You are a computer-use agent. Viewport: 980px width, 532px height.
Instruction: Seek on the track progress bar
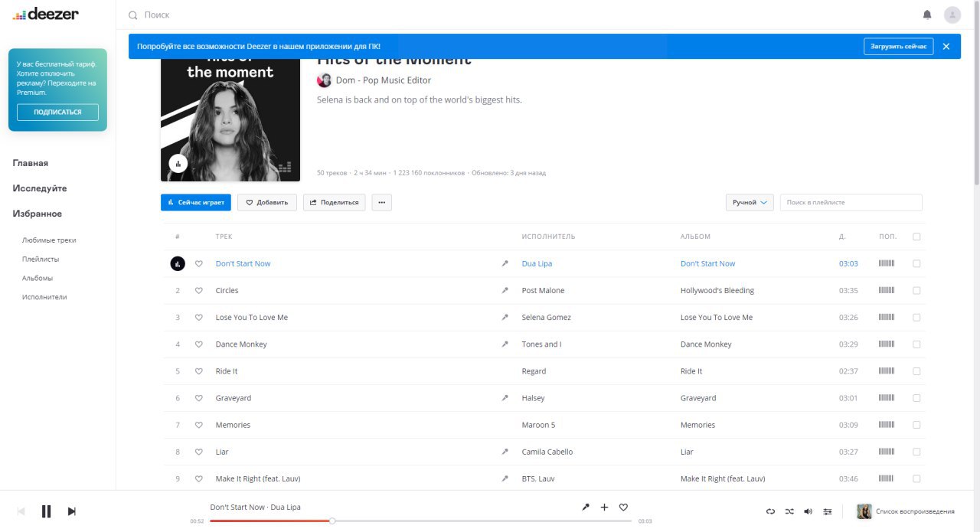pyautogui.click(x=420, y=521)
